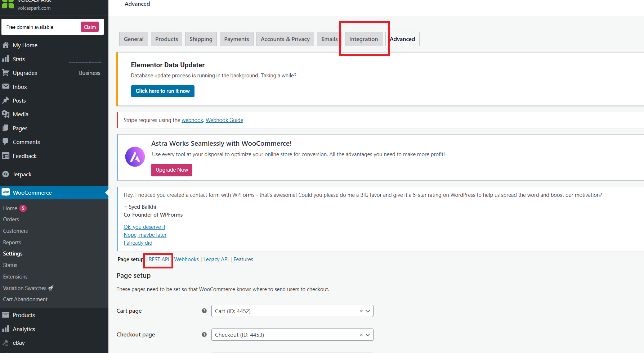This screenshot has width=644, height=353.
Task: Switch to the General settings tab
Action: coord(134,39)
